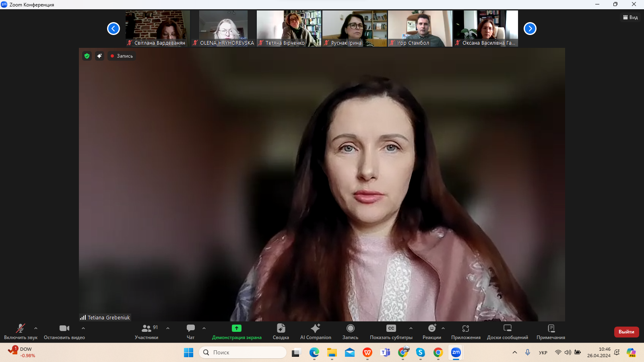Show next participants with right arrow

[530, 29]
